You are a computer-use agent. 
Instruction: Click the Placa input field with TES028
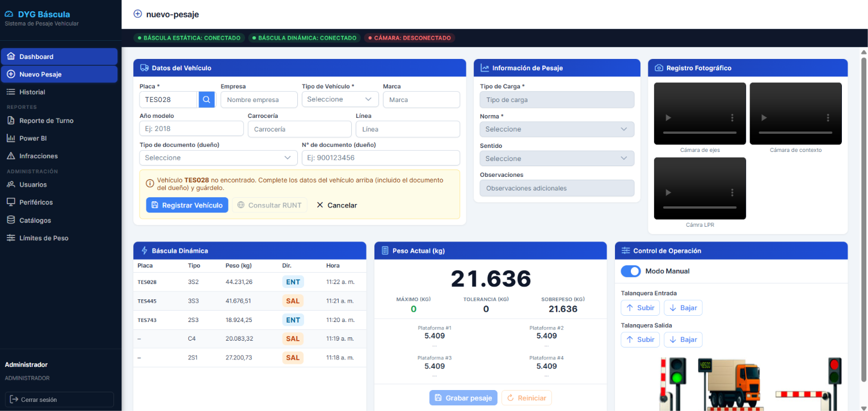(168, 100)
